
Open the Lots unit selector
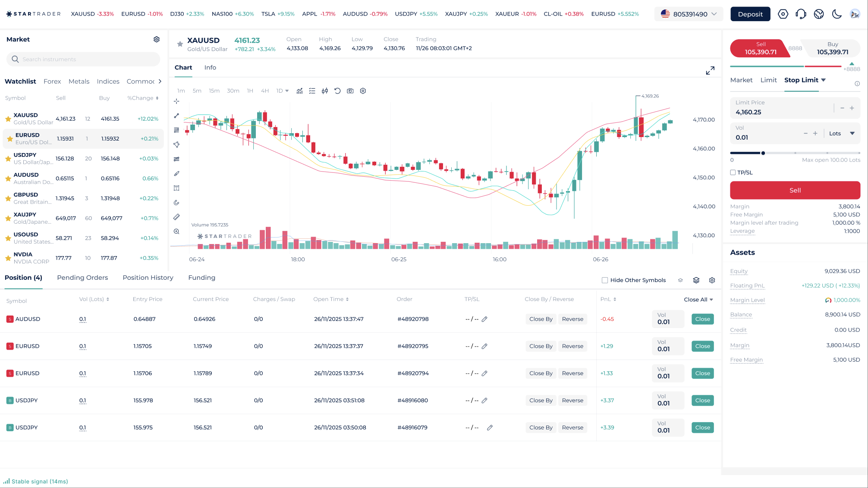(840, 133)
